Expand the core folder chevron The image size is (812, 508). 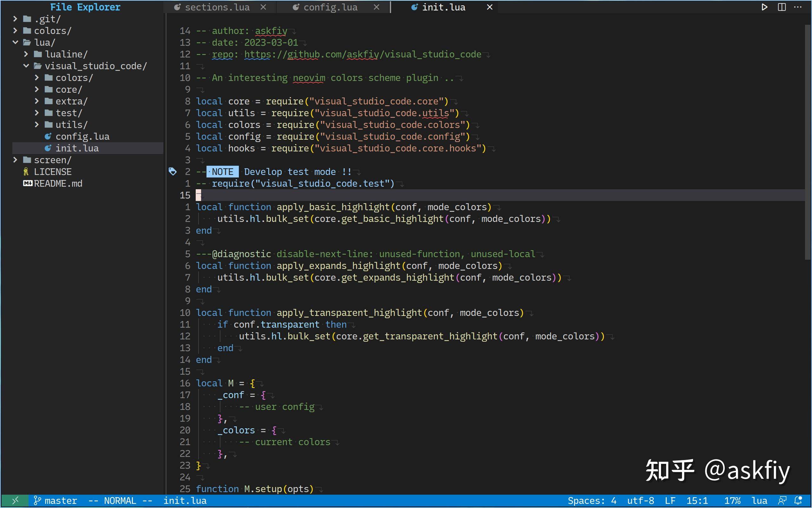tap(37, 89)
